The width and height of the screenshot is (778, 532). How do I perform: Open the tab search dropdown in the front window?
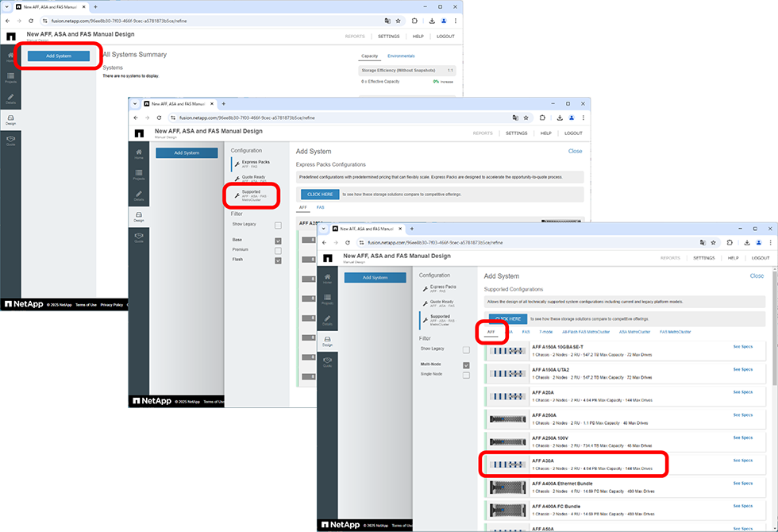click(324, 229)
